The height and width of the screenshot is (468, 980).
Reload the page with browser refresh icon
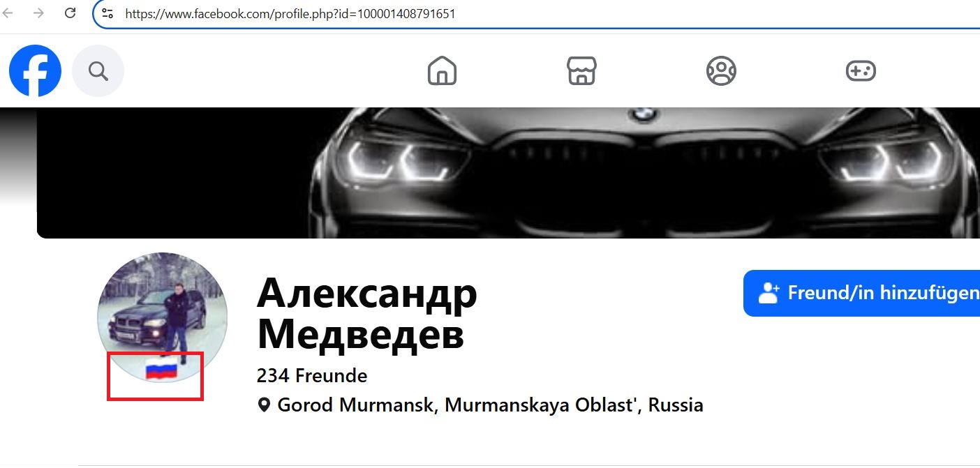70,13
